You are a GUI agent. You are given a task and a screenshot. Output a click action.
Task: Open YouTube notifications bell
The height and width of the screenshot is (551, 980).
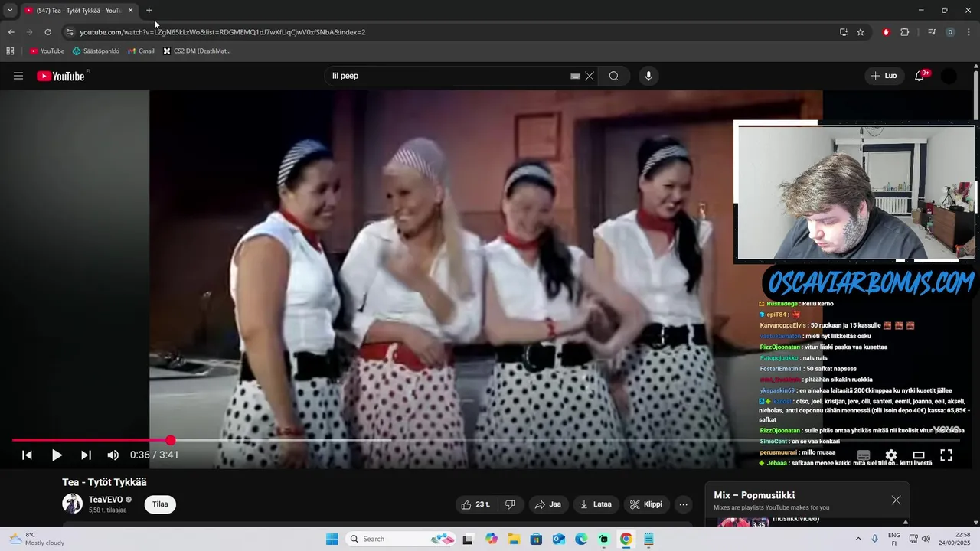coord(920,76)
